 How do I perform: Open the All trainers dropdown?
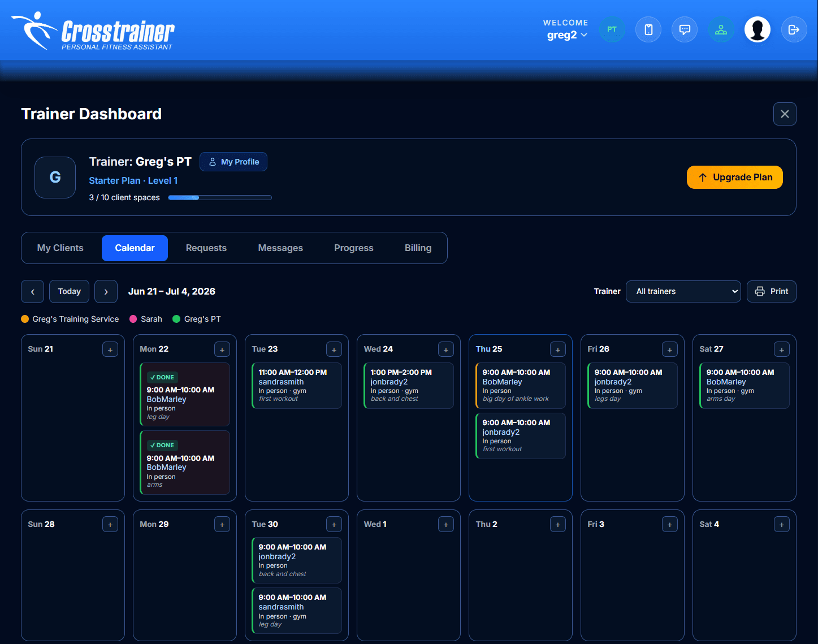click(x=683, y=291)
